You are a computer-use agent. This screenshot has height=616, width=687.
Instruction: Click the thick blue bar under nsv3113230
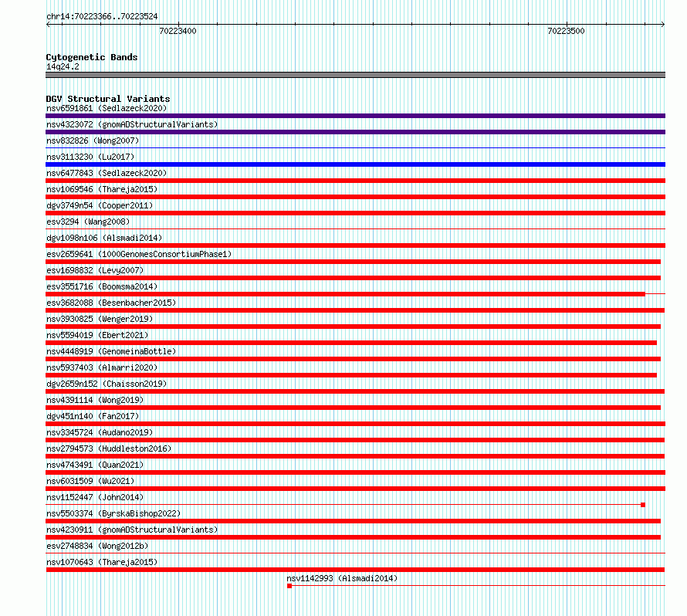point(355,164)
